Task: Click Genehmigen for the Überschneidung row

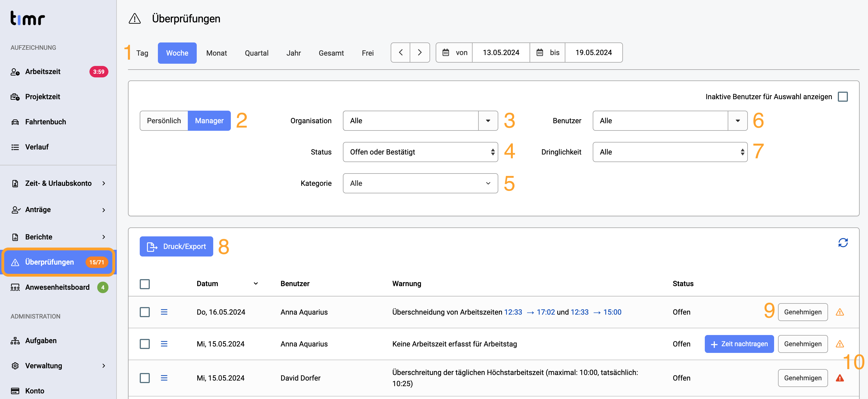Action: pyautogui.click(x=803, y=312)
